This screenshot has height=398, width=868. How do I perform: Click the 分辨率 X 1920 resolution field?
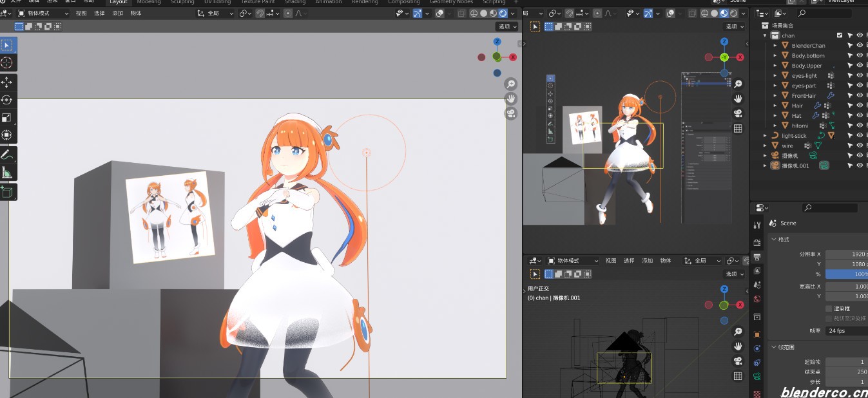[847, 254]
